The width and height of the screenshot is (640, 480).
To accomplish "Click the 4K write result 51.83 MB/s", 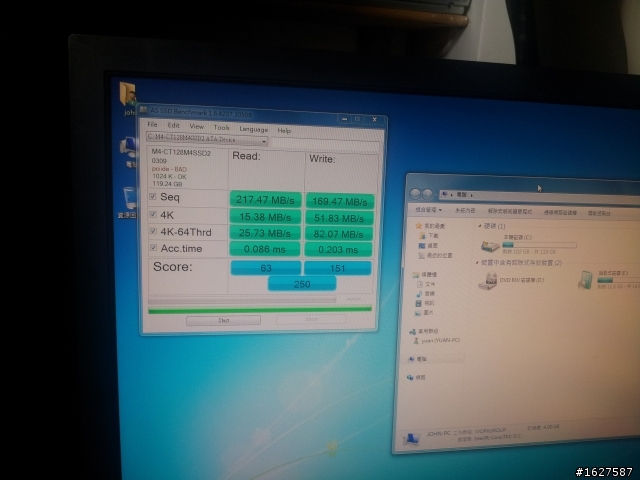I will coord(339,218).
